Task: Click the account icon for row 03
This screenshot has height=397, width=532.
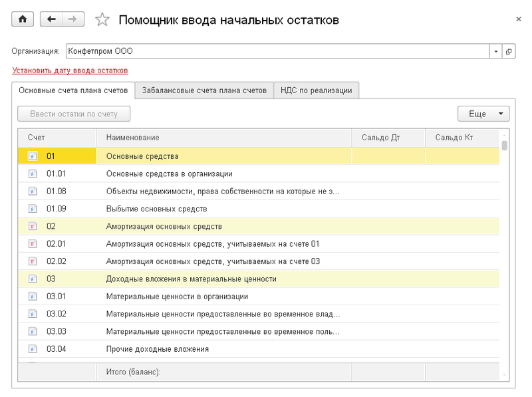Action: click(32, 279)
